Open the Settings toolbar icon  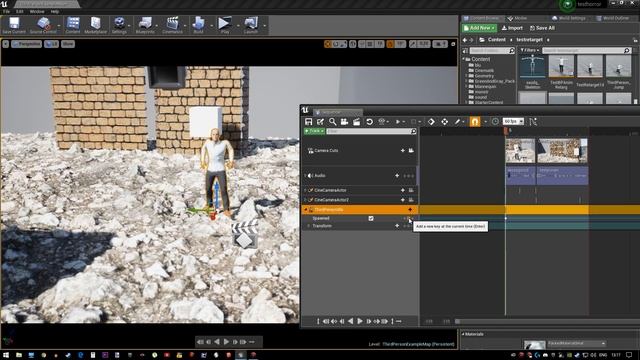coord(119,25)
